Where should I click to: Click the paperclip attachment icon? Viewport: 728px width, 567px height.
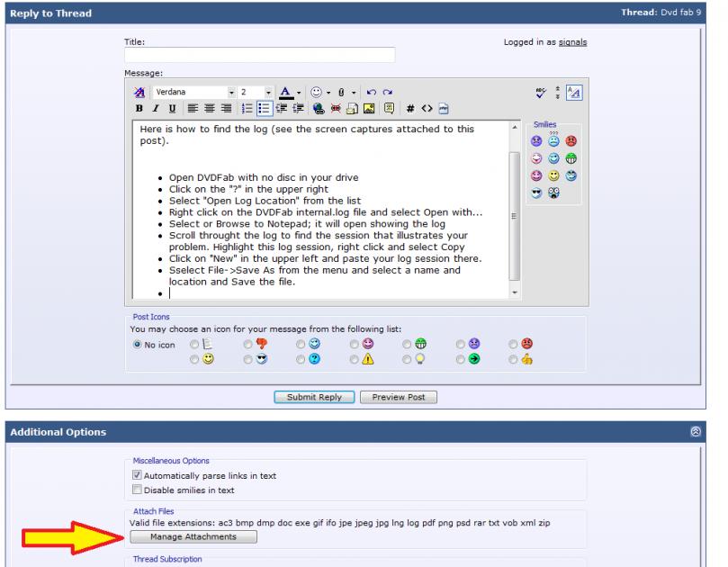click(341, 93)
